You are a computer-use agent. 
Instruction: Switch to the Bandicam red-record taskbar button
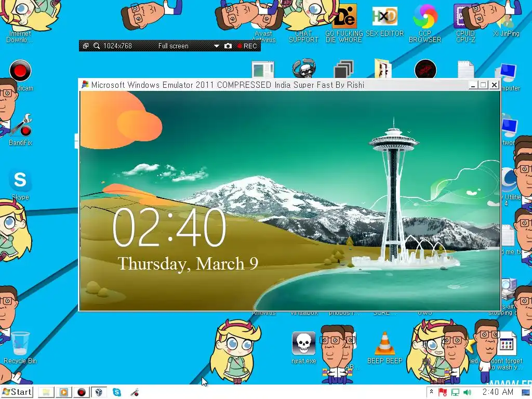[82, 393]
